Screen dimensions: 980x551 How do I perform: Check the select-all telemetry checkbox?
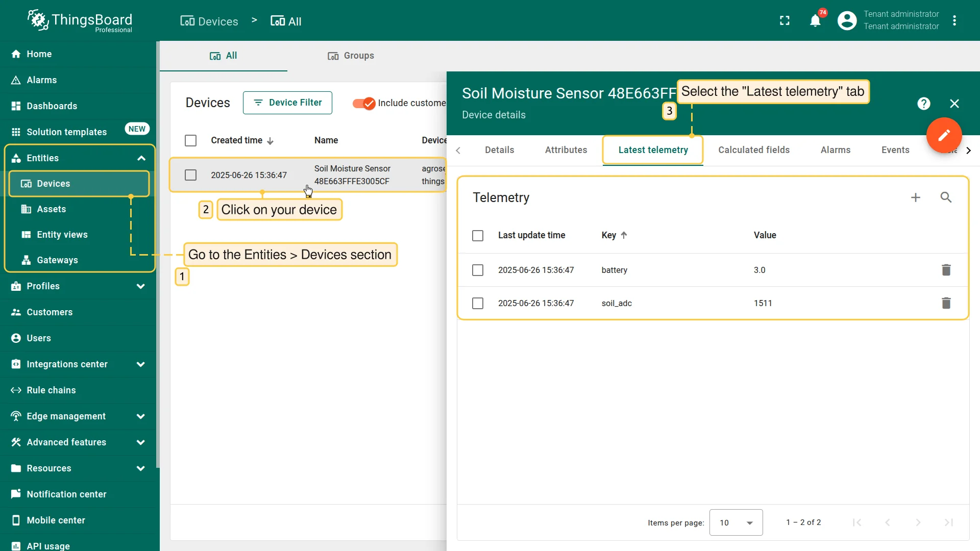click(x=478, y=236)
